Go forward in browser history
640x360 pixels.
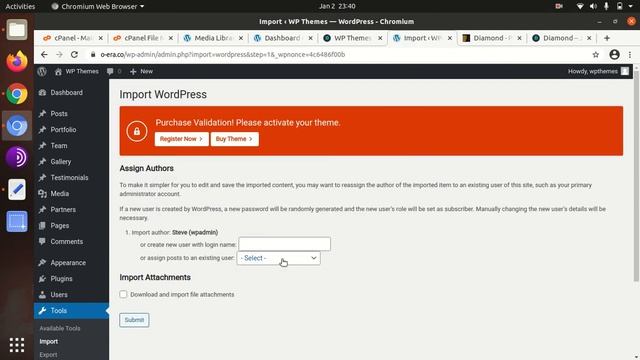click(59, 54)
